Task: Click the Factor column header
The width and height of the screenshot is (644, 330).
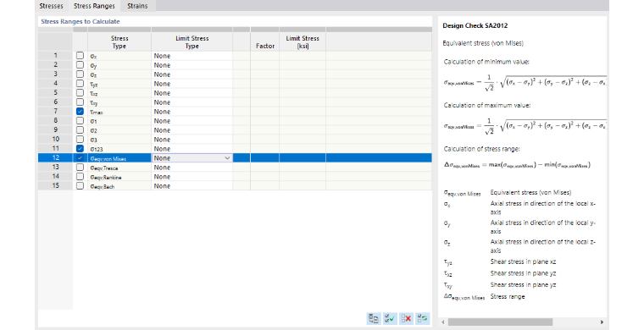Action: click(x=265, y=41)
